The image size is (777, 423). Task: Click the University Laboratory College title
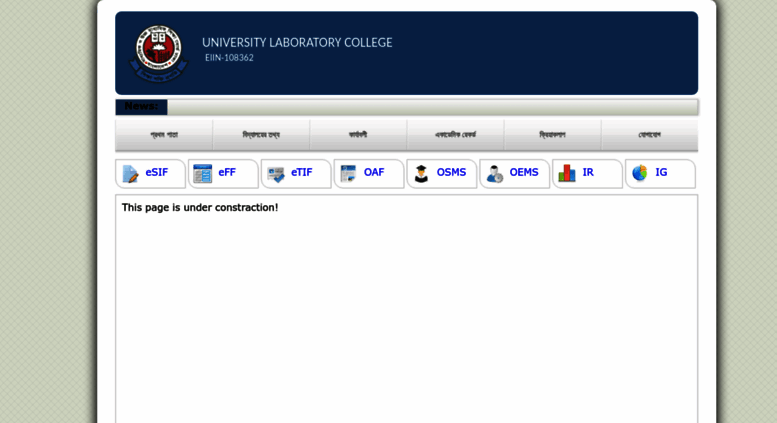click(297, 43)
